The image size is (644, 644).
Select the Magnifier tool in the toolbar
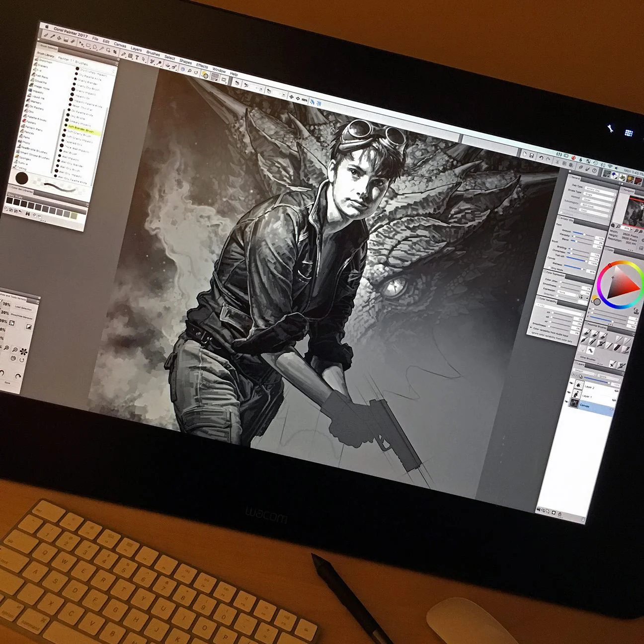(x=189, y=71)
